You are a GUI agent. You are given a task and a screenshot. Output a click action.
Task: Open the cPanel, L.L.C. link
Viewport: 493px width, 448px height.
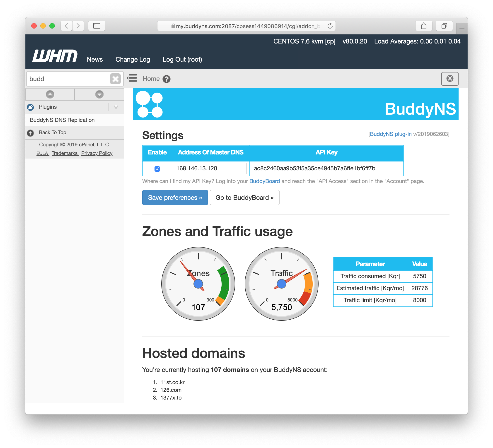click(x=94, y=145)
